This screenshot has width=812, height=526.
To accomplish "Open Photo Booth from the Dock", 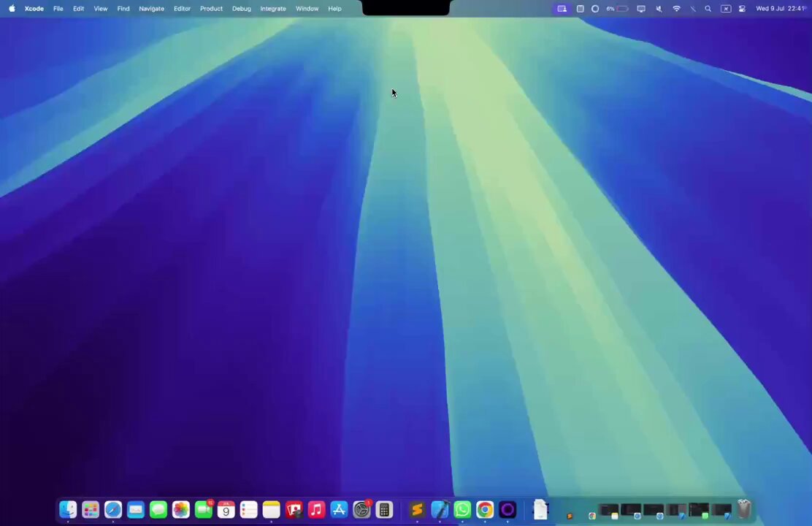I will (x=294, y=509).
